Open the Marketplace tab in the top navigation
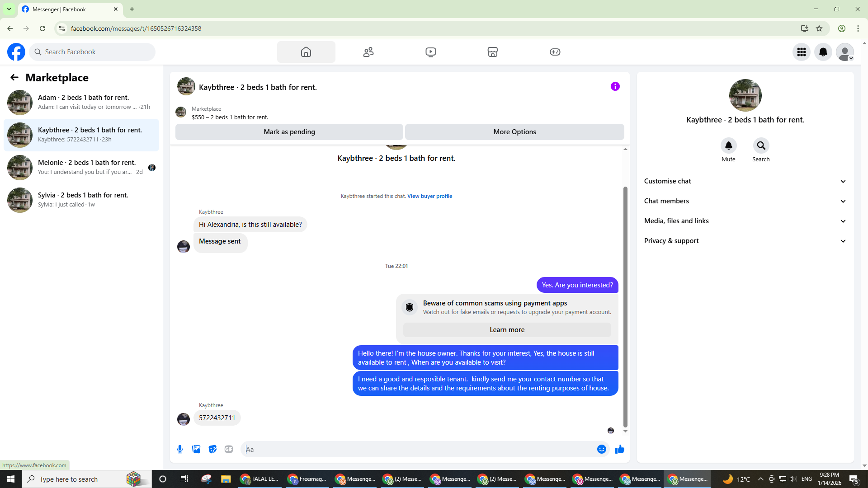 (493, 52)
